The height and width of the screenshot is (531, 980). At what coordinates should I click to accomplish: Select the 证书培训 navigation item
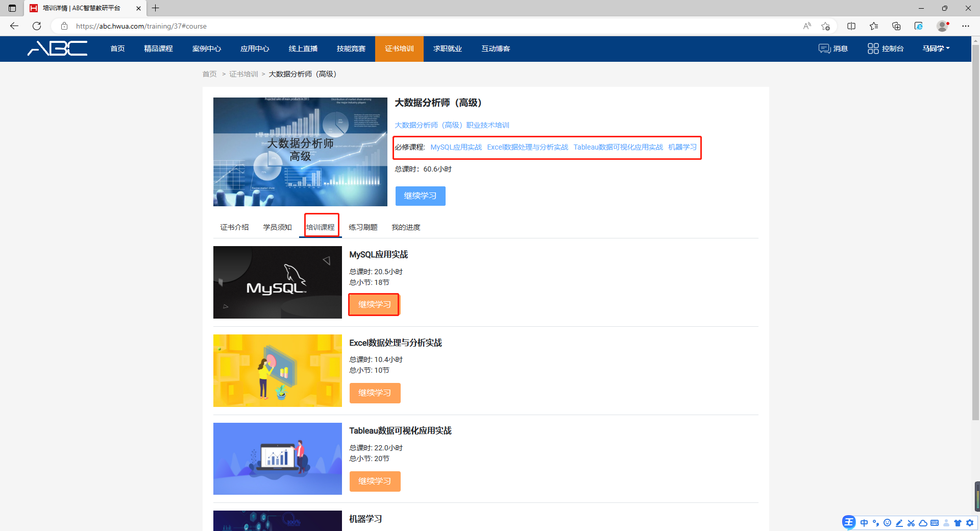coord(399,49)
